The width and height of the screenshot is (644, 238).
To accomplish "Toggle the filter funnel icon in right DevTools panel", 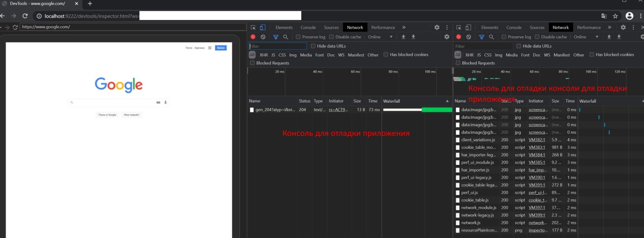I will pyautogui.click(x=481, y=37).
